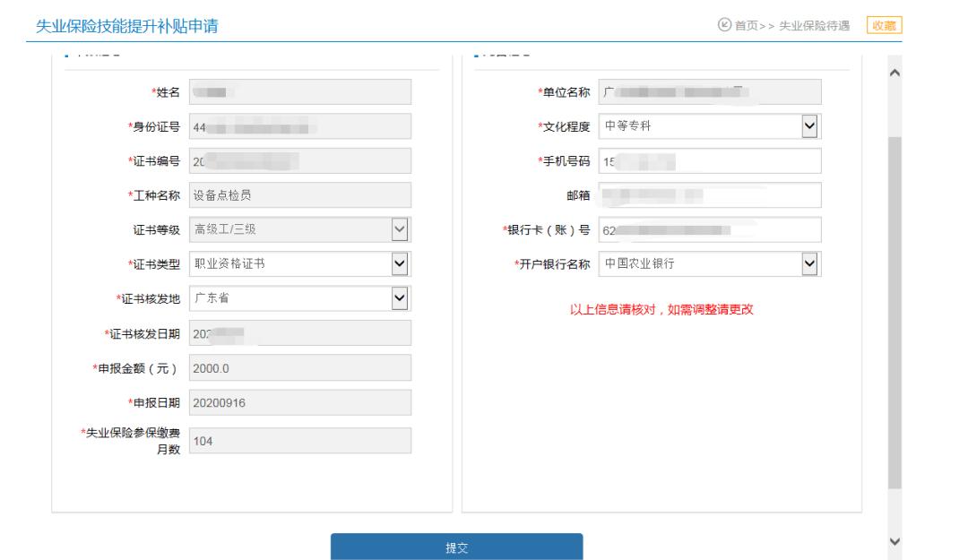The image size is (968, 560).
Task: Click the vertical scrollbar thumb
Action: coord(894,314)
